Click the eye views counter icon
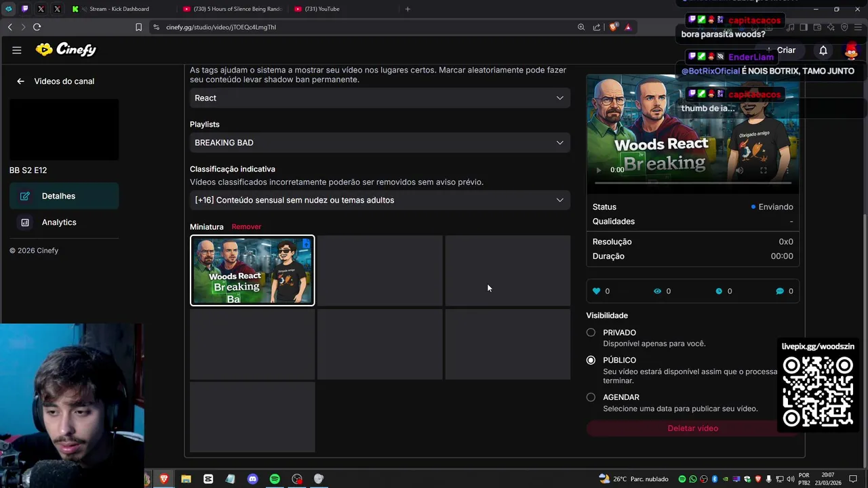The width and height of the screenshot is (868, 488). (x=657, y=291)
